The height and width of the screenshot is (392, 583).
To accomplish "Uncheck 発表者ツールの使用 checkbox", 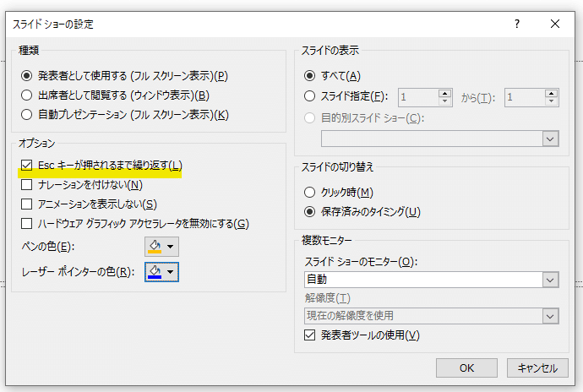I will coord(309,335).
